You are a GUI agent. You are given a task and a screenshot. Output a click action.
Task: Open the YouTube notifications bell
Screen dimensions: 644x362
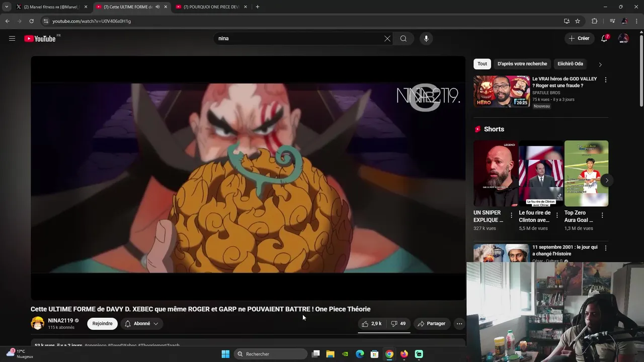coord(604,38)
